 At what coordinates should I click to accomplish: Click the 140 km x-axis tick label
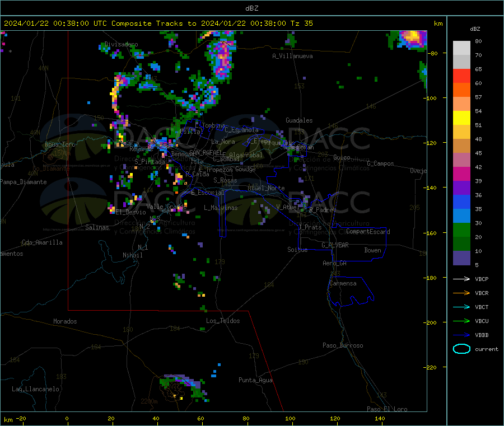coord(380,418)
